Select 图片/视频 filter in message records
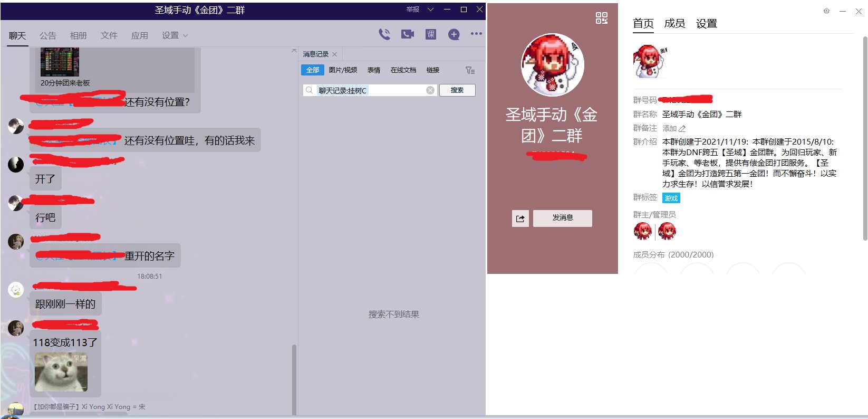This screenshot has height=419, width=868. coord(343,70)
